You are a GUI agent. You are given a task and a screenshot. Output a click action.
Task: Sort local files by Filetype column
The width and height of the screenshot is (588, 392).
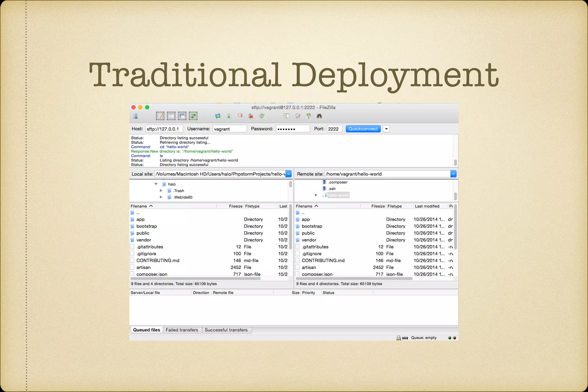260,206
